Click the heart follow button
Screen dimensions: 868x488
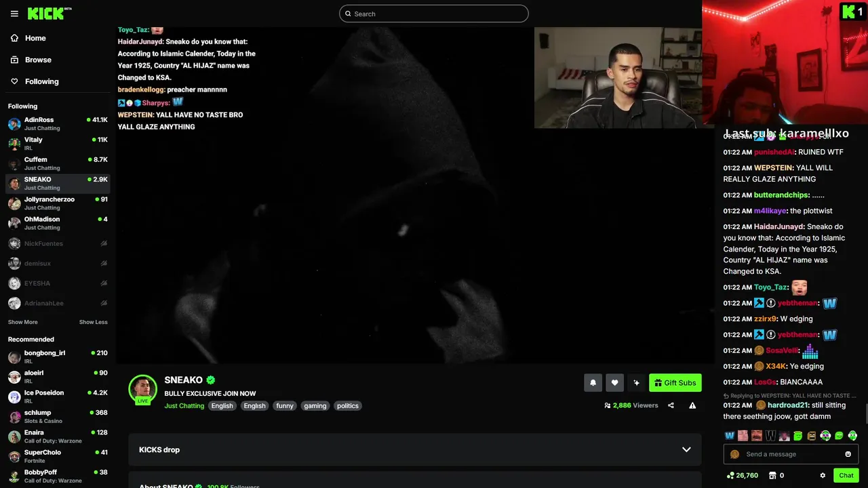[x=614, y=383]
